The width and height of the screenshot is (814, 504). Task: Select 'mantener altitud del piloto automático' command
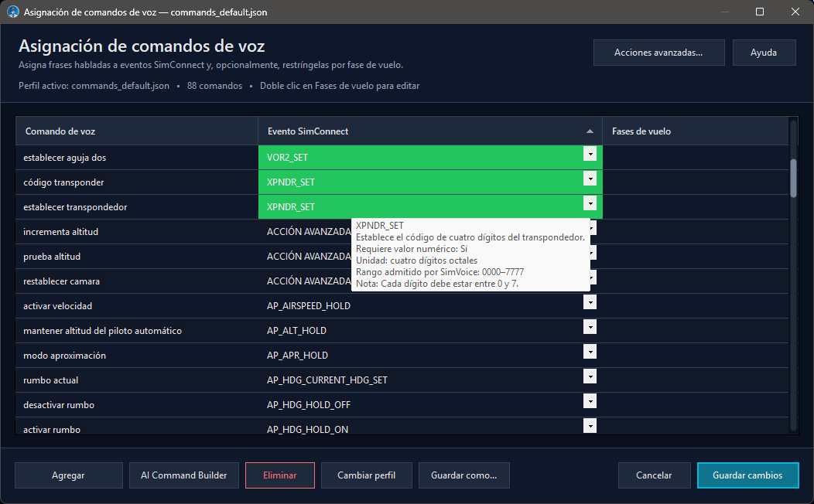coord(137,331)
